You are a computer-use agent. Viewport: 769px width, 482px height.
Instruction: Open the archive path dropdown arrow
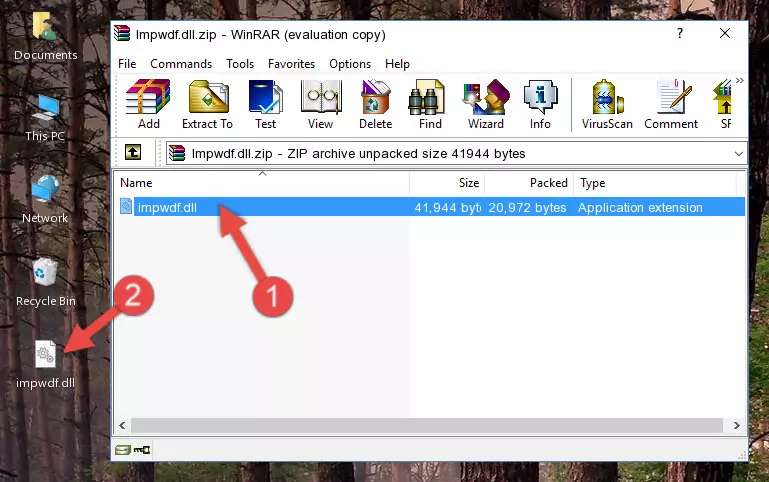click(739, 154)
